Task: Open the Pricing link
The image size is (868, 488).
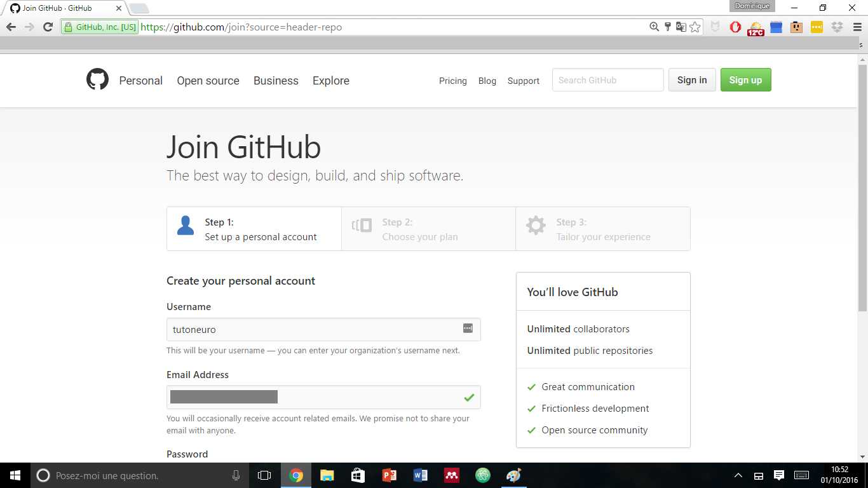Action: [x=453, y=81]
